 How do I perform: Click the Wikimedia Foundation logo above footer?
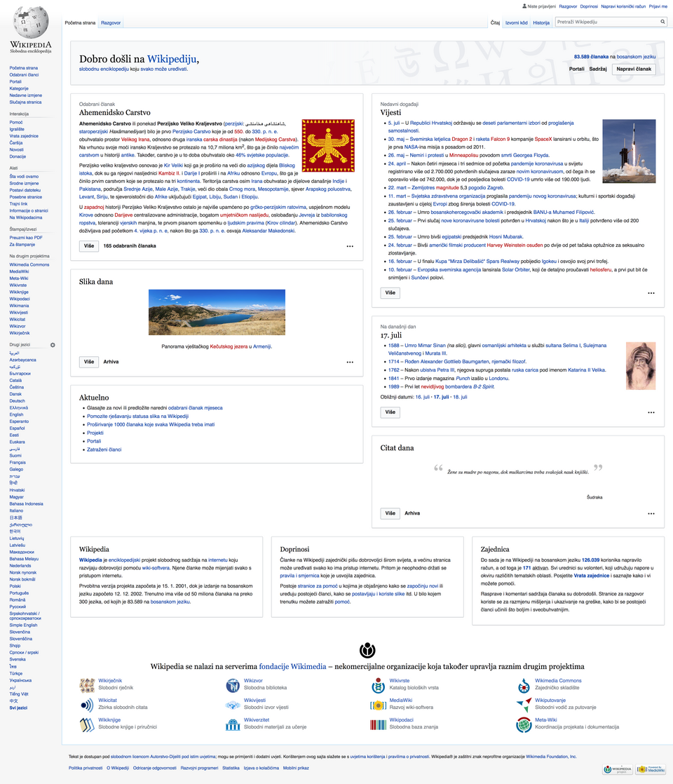367,650
